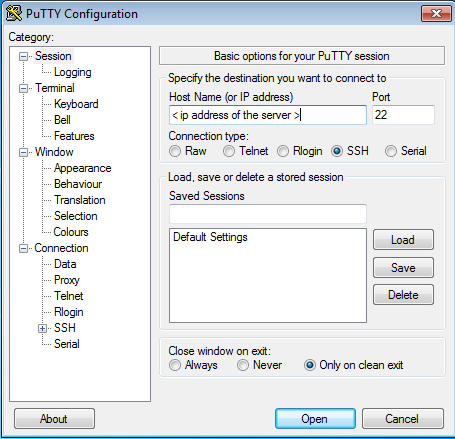Open the Window category

click(54, 152)
